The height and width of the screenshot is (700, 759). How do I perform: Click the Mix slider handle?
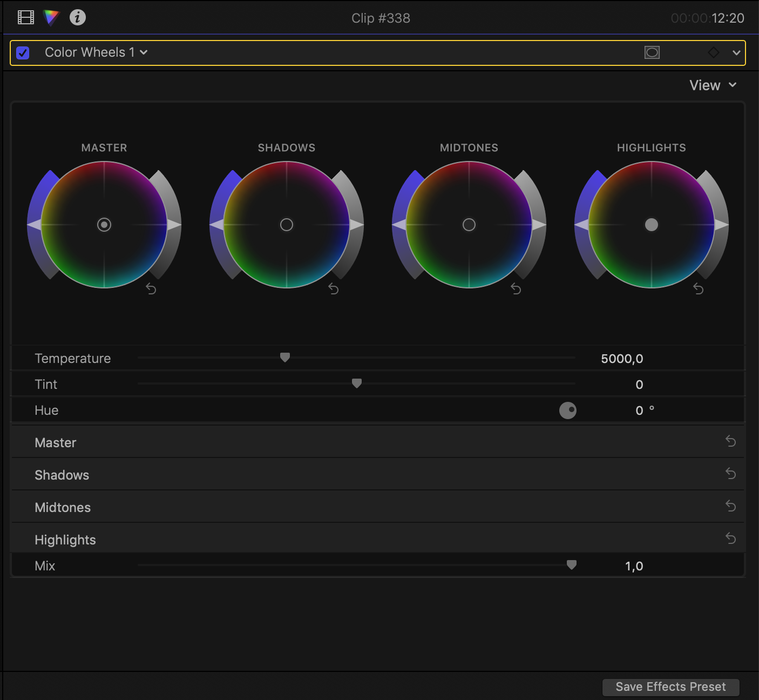pyautogui.click(x=572, y=564)
